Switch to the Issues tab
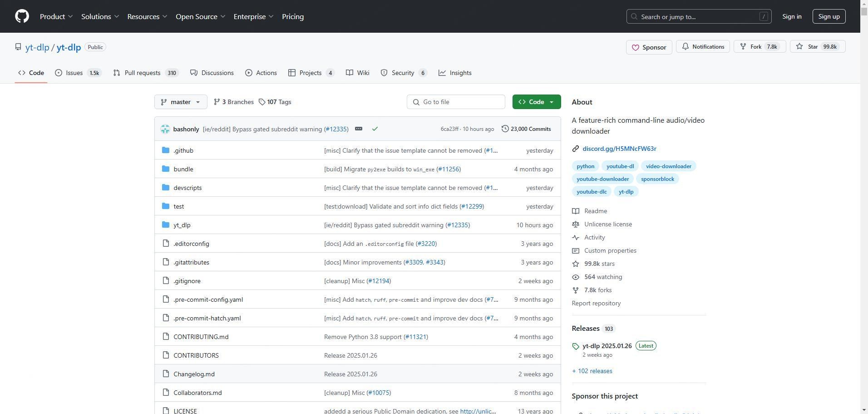Image resolution: width=868 pixels, height=414 pixels. [78, 73]
